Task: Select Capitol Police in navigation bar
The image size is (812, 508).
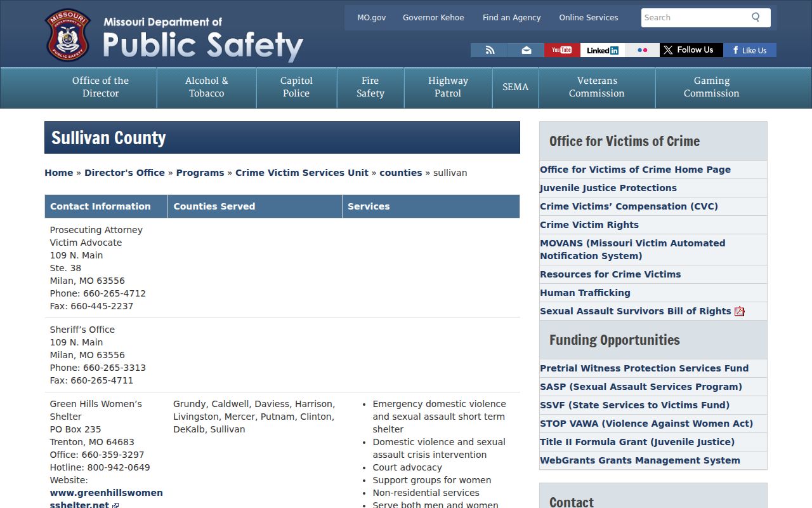Action: 296,87
